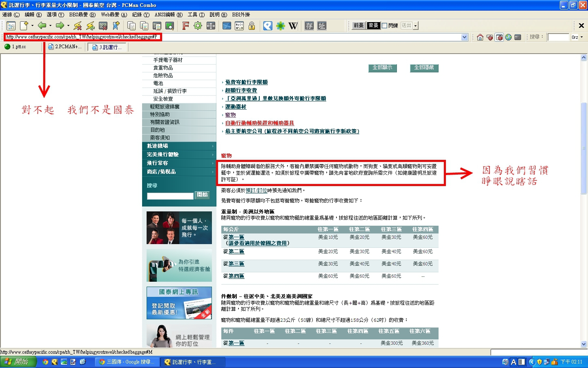Open the ANSI編輯 menu
The width and height of the screenshot is (588, 368).
169,15
